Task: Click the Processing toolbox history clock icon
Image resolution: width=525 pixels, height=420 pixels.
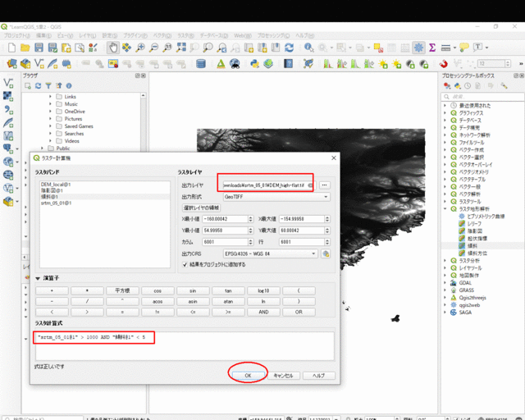Action: pyautogui.click(x=468, y=86)
